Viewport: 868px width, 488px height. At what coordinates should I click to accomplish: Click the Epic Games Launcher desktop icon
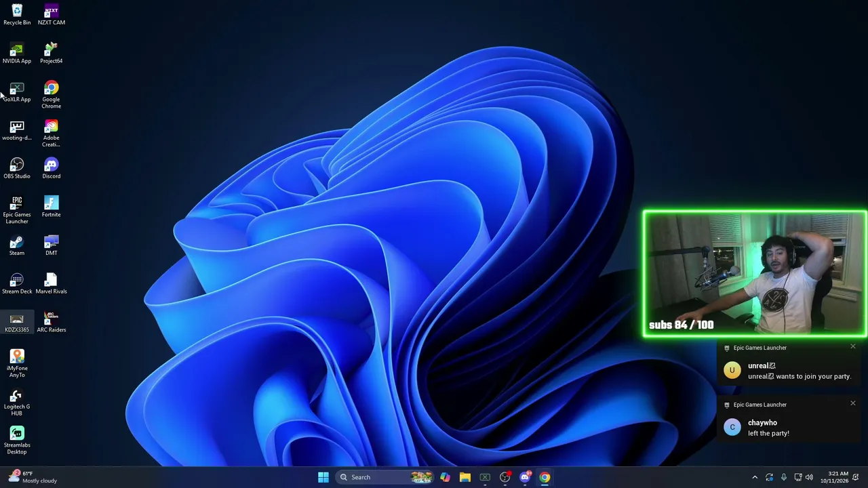(x=17, y=210)
